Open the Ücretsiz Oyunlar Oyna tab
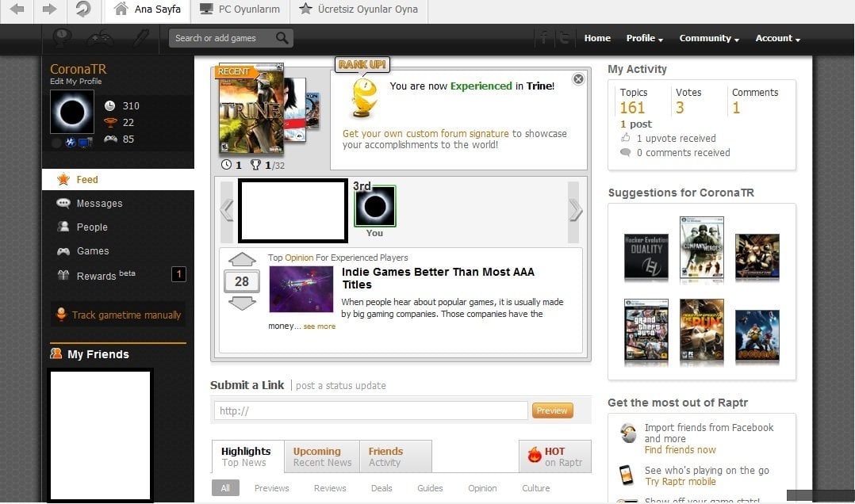Screen dimensions: 855x504 pos(358,10)
